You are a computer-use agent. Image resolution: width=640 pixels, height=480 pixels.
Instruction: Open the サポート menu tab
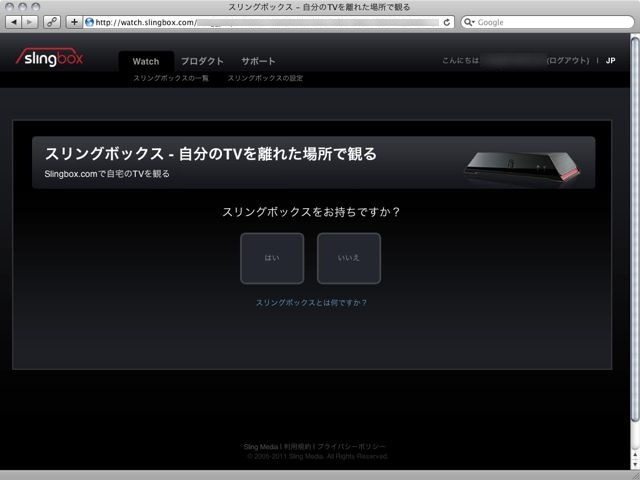click(x=258, y=61)
